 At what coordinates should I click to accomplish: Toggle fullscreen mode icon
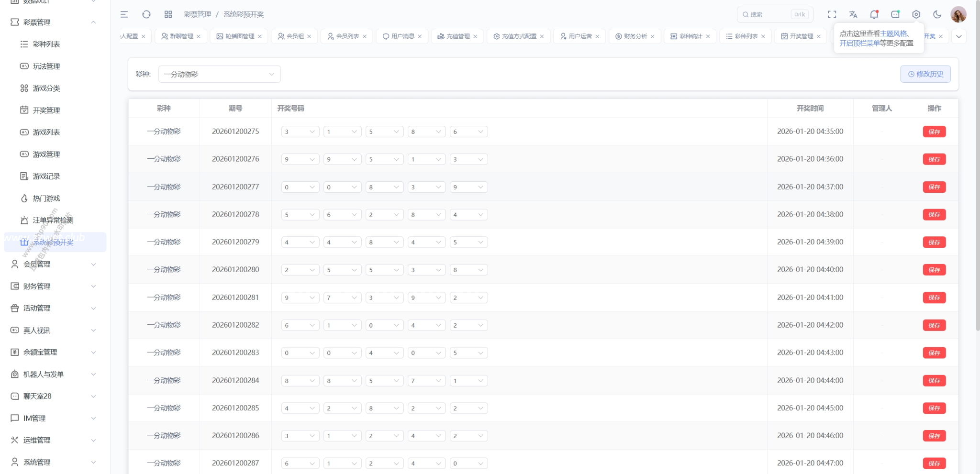coord(832,14)
